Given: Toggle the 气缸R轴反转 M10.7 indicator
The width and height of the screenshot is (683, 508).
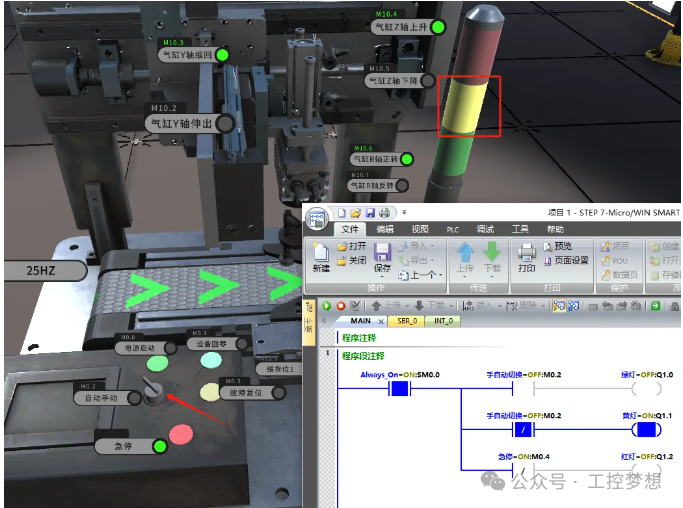Looking at the screenshot, I should click(402, 186).
